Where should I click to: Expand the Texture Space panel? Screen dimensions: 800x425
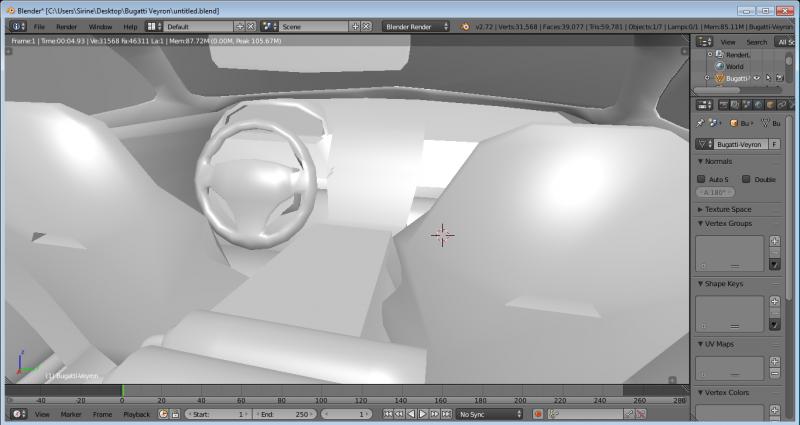[727, 209]
